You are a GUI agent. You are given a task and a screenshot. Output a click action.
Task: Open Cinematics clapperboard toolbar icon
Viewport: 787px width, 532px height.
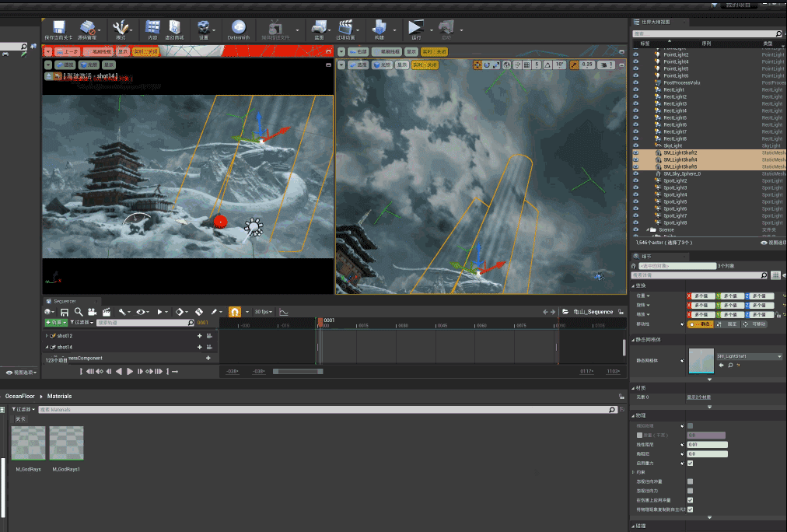click(x=345, y=27)
